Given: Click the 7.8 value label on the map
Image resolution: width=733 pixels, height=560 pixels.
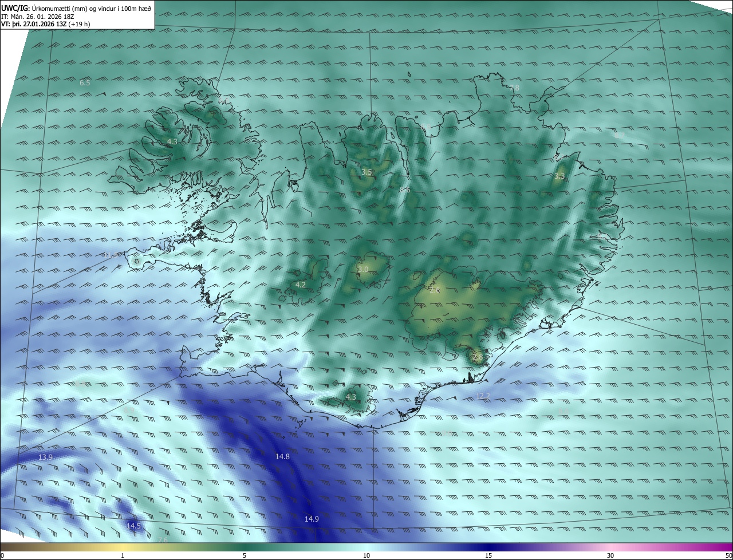Looking at the screenshot, I should [x=514, y=88].
